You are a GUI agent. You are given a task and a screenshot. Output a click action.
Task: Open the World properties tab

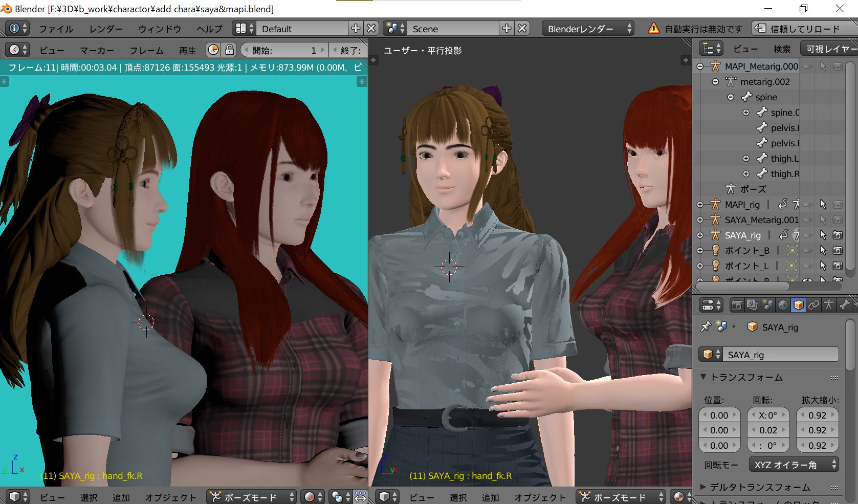783,305
